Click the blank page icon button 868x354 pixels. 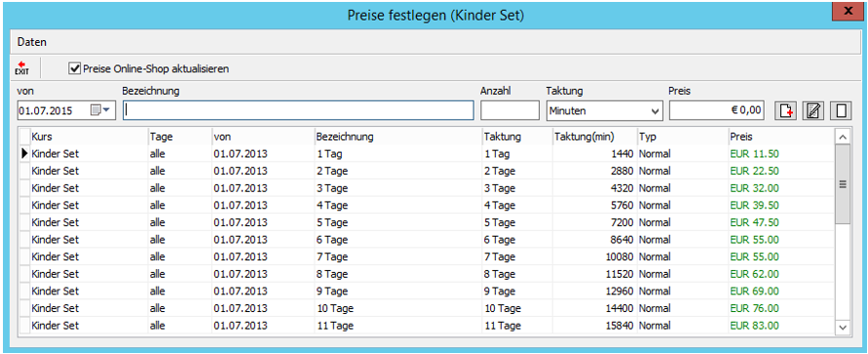(841, 110)
